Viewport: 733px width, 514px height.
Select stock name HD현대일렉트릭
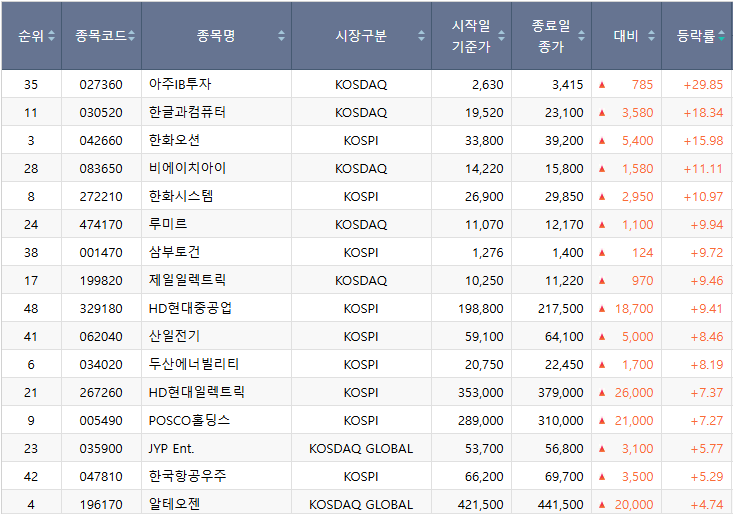pos(196,393)
